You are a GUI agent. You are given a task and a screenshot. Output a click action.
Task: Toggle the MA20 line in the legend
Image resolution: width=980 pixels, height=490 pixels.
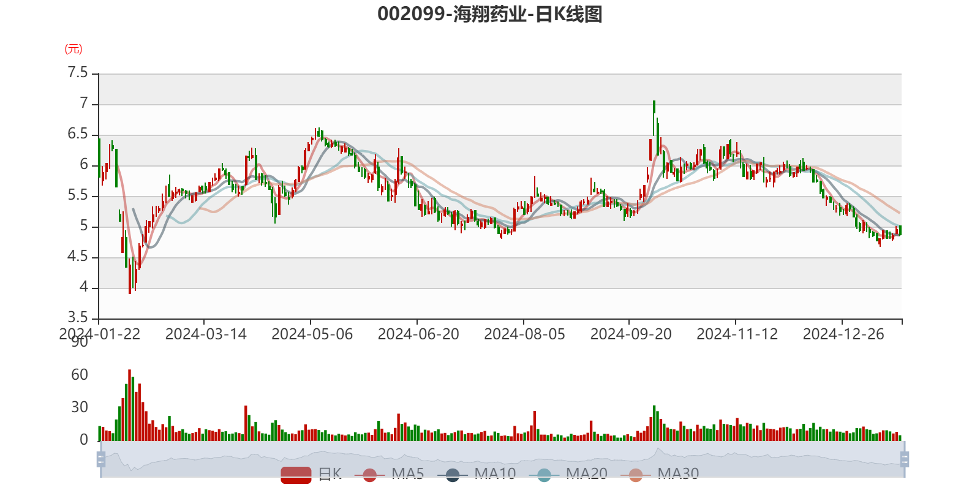pyautogui.click(x=568, y=474)
